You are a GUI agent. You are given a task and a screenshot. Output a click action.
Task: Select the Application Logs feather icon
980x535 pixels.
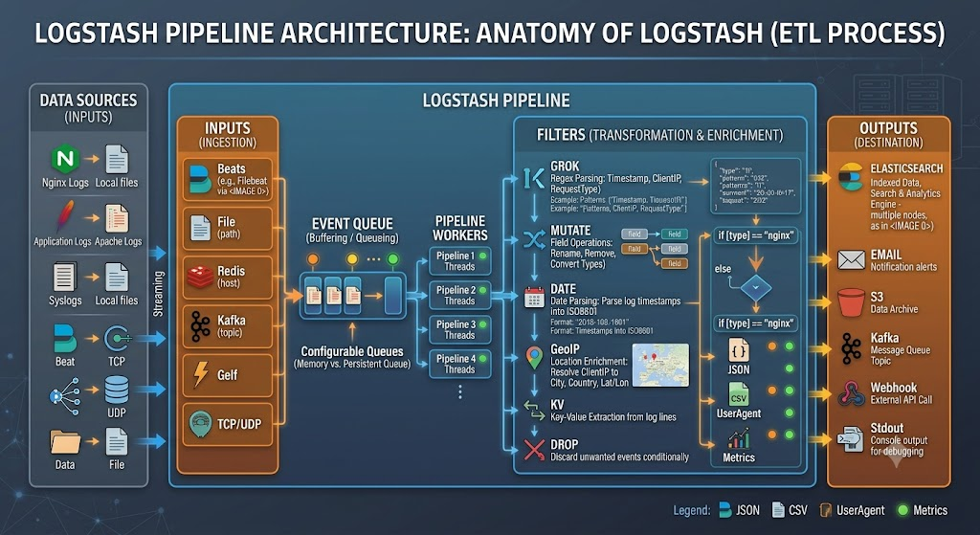64,217
